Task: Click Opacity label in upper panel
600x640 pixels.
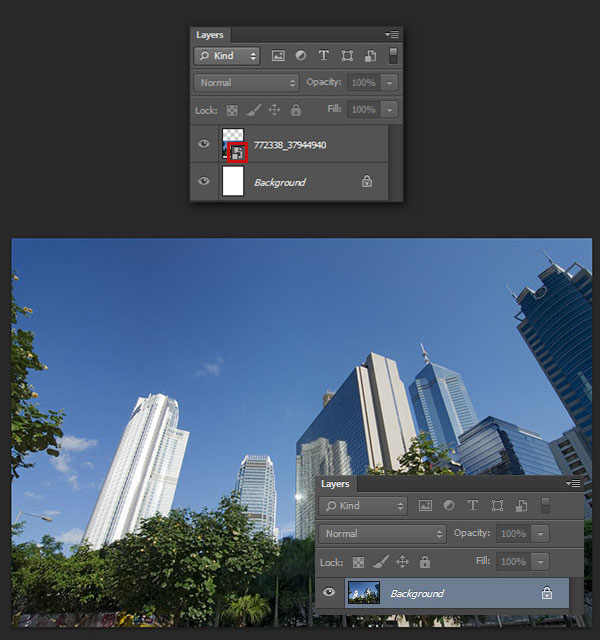Action: (x=324, y=82)
